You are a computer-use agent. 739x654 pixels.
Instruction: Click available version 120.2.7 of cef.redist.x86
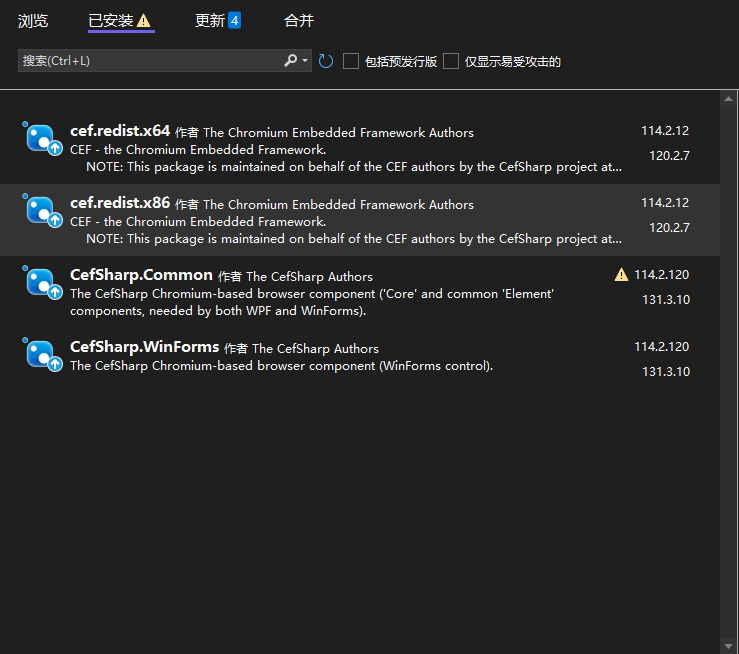click(x=669, y=228)
